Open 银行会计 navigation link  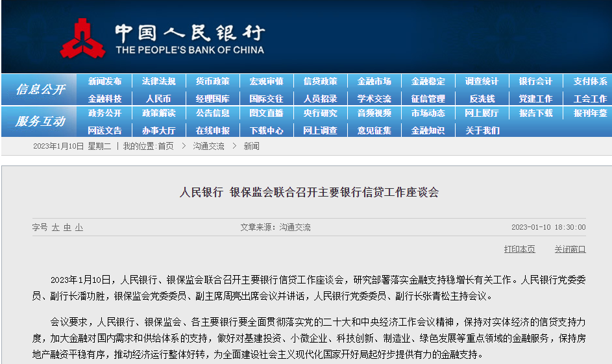click(x=535, y=82)
